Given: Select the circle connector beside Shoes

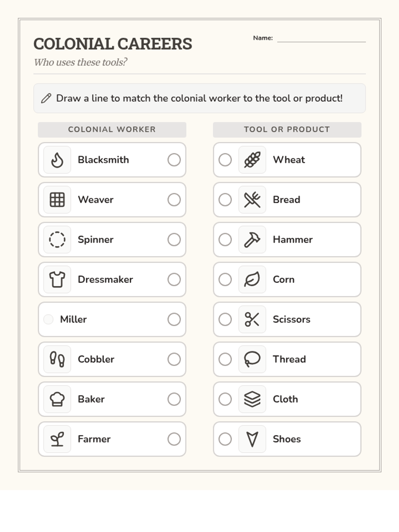Looking at the screenshot, I should tap(225, 439).
